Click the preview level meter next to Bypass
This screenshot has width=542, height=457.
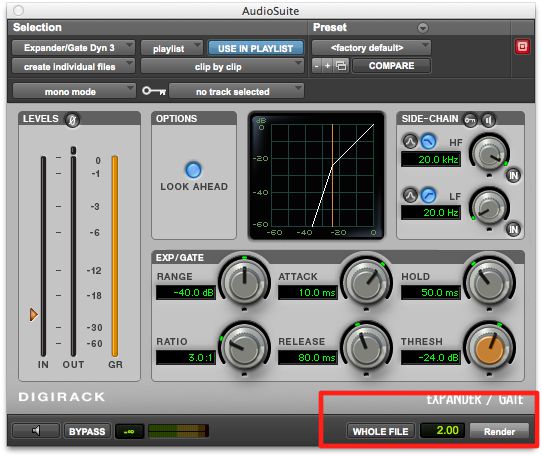pyautogui.click(x=178, y=431)
